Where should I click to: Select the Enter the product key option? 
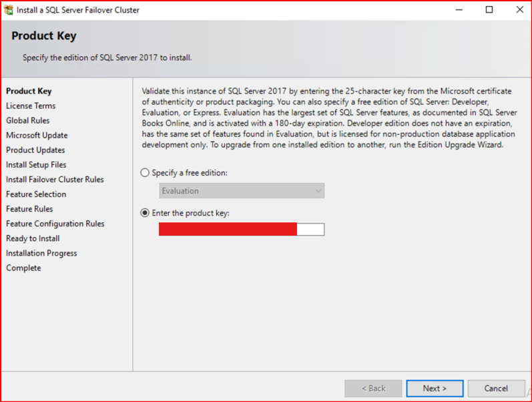[x=145, y=213]
